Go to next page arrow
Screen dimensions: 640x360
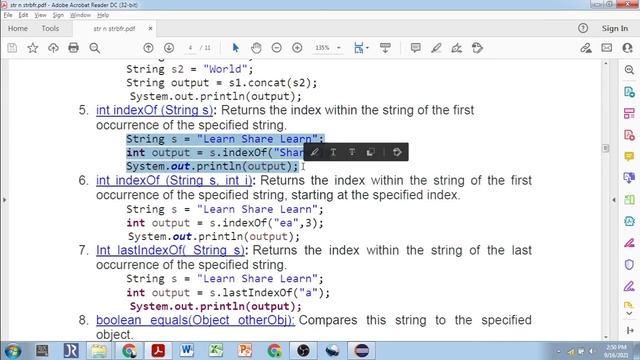[x=169, y=48]
